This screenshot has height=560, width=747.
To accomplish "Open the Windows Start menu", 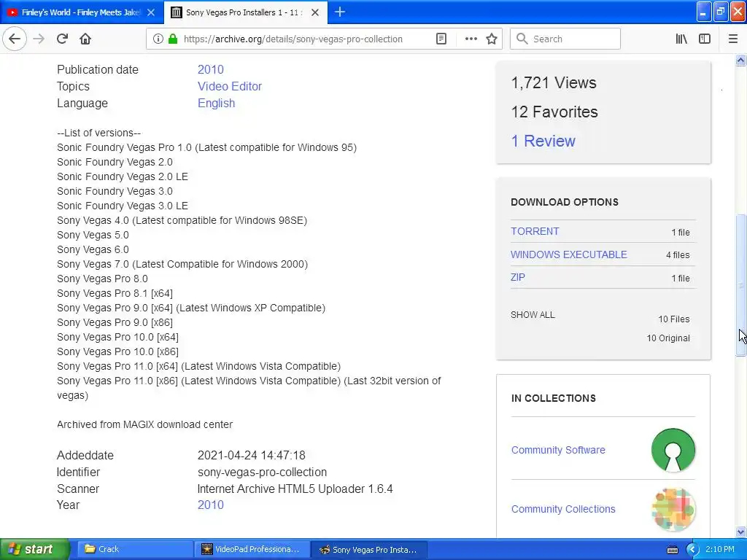I will [x=34, y=550].
